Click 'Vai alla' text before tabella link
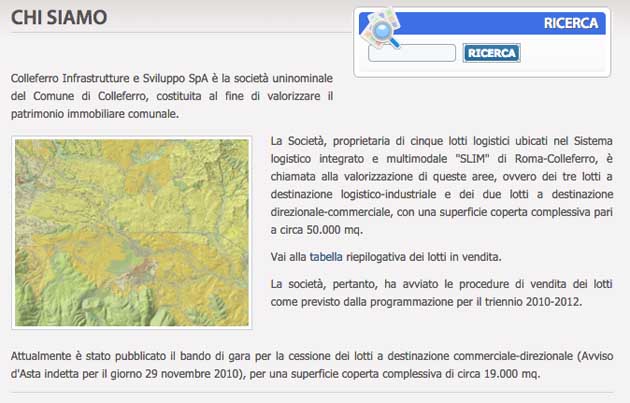630x403 pixels. click(x=288, y=257)
